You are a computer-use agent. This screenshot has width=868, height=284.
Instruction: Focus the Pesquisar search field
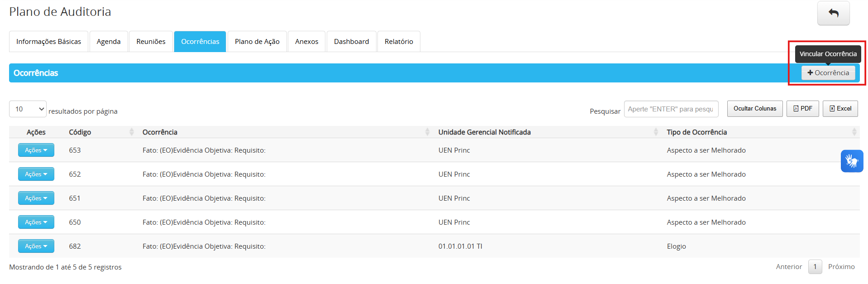click(x=671, y=109)
